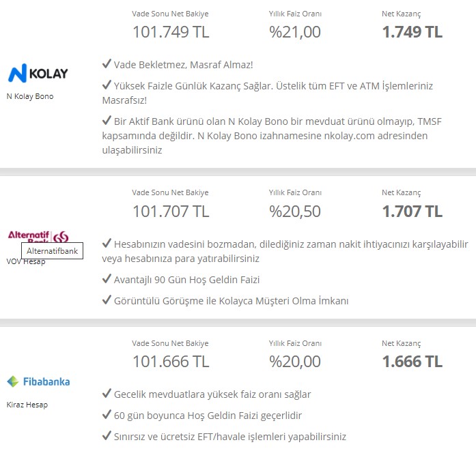
Task: Click the Alternatif Bank logo
Action: (38, 236)
